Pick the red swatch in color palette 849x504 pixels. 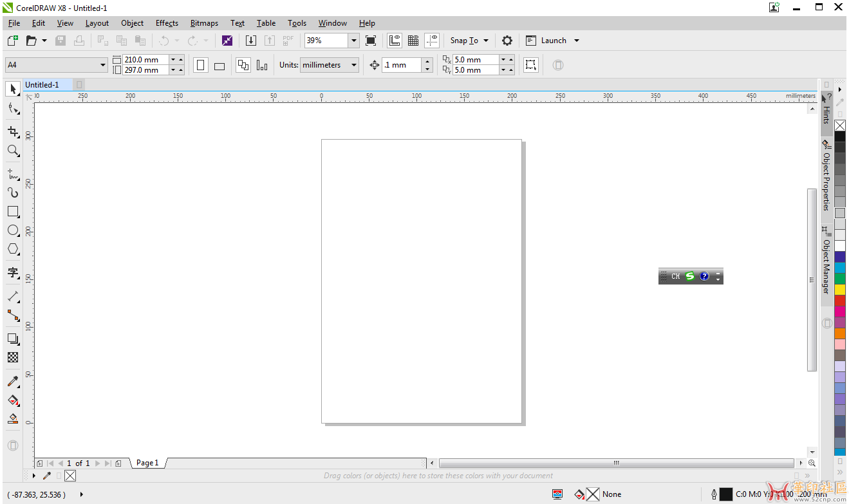coord(840,301)
